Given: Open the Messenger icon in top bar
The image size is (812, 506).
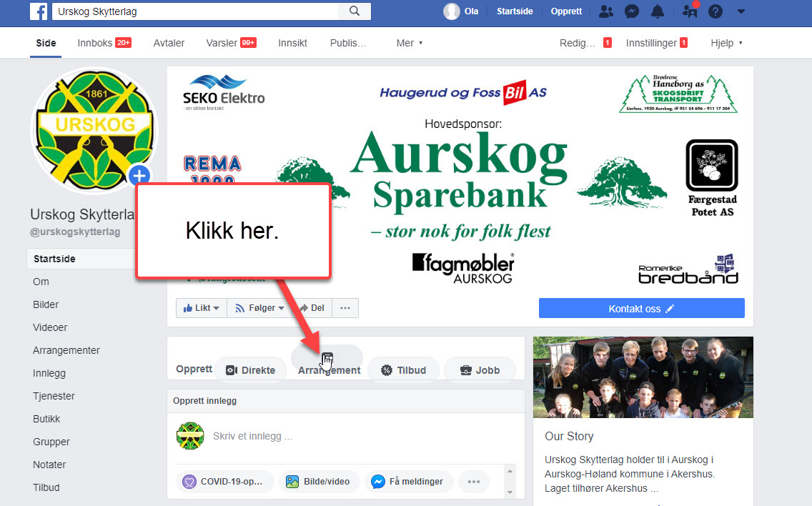Looking at the screenshot, I should [x=632, y=11].
